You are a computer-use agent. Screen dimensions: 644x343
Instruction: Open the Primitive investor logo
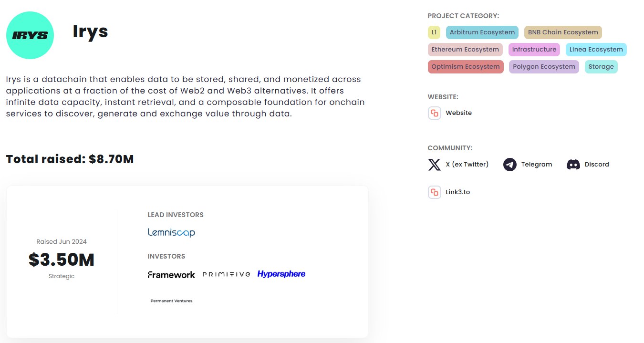point(226,274)
